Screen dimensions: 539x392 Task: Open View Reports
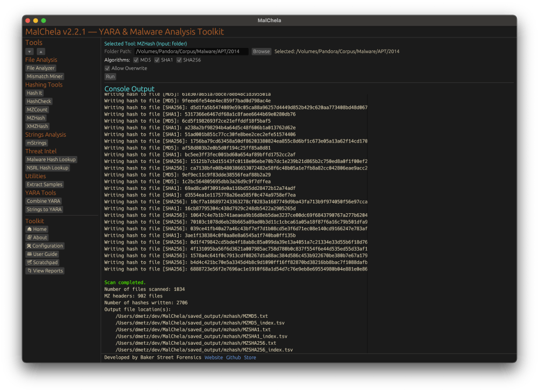(44, 271)
